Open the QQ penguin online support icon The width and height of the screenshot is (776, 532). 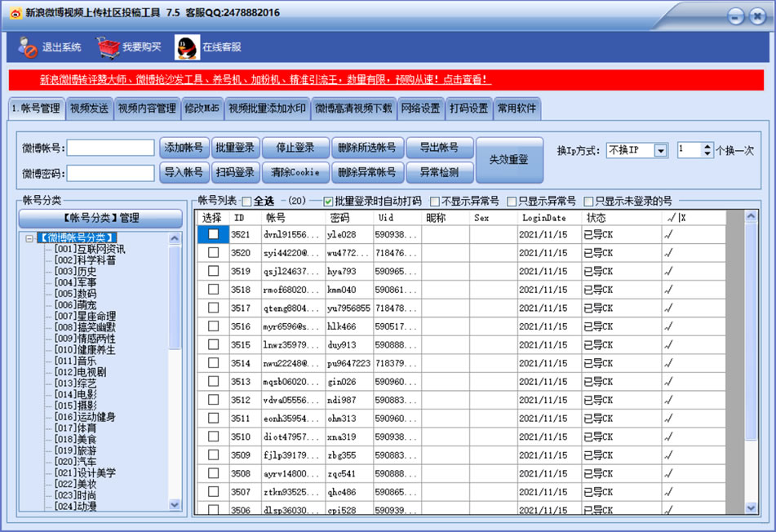tap(187, 47)
